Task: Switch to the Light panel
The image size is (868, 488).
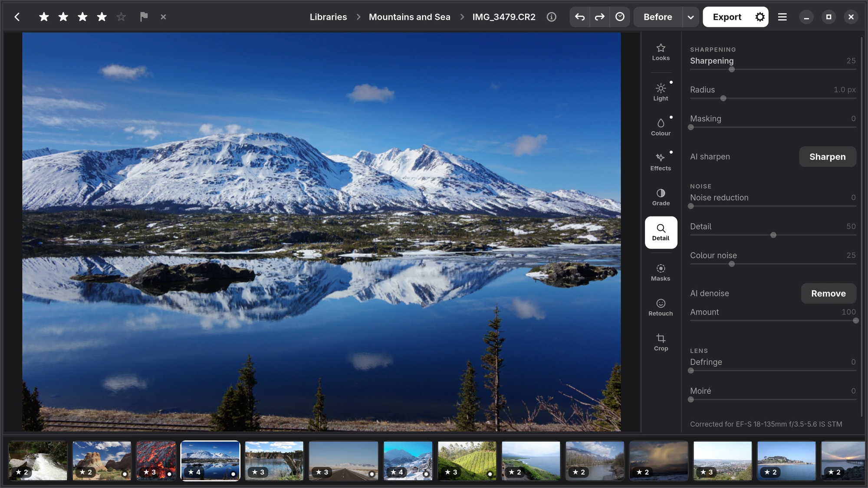Action: [661, 92]
